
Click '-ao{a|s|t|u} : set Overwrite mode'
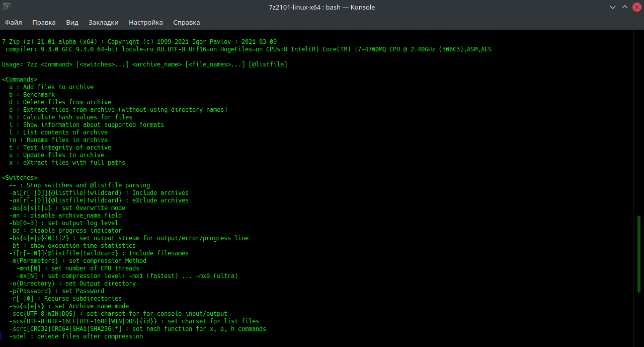pos(67,208)
